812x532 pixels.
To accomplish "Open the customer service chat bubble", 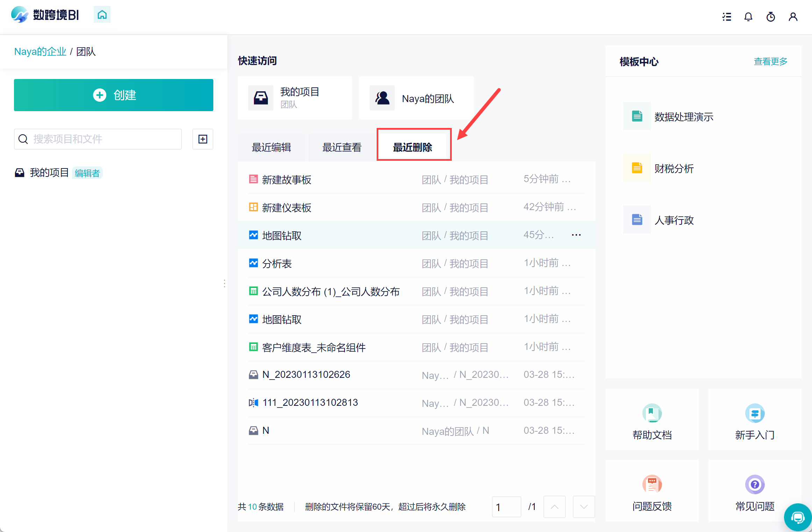I will tap(798, 517).
